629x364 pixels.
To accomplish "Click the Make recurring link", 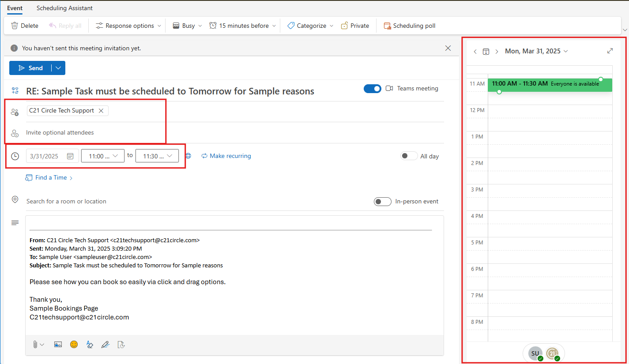I will tap(226, 156).
